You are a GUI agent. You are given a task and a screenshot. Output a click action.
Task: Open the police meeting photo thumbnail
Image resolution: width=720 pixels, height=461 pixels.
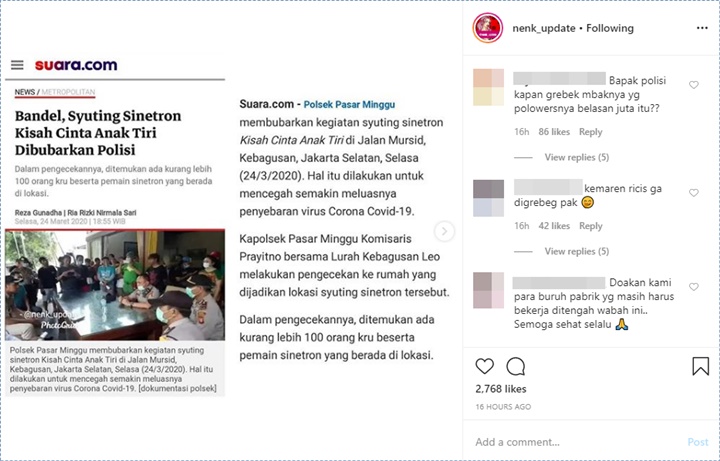point(115,285)
